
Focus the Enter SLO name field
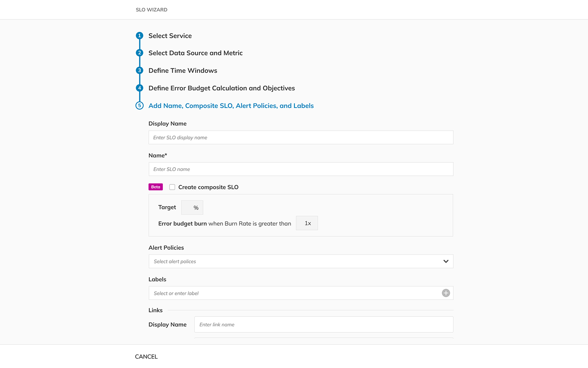click(301, 169)
